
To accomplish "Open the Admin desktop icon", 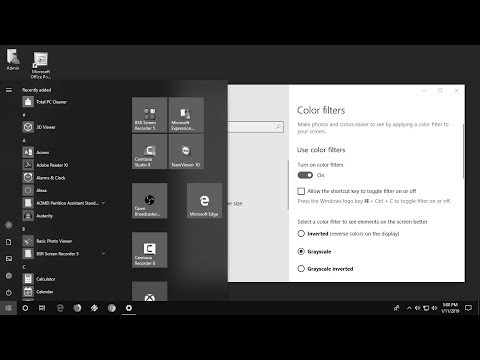I will tap(13, 60).
